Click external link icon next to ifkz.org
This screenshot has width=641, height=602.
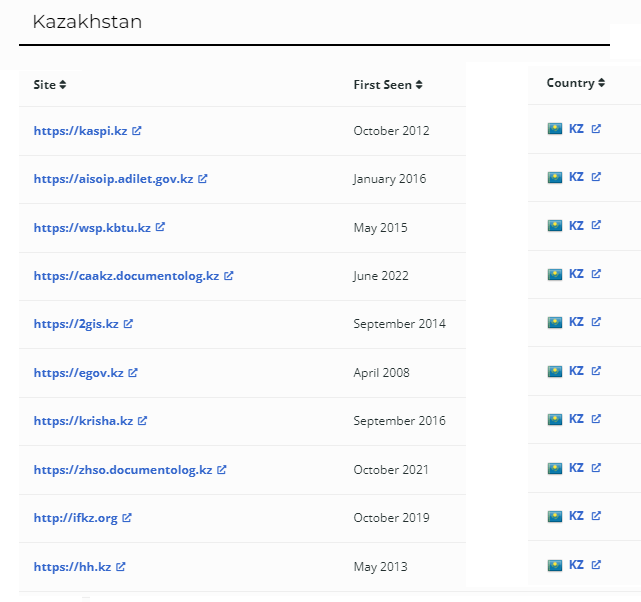127,518
